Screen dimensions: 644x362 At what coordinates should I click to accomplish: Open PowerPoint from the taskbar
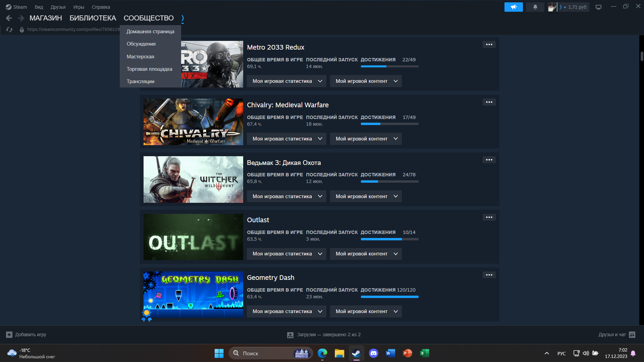click(x=408, y=353)
